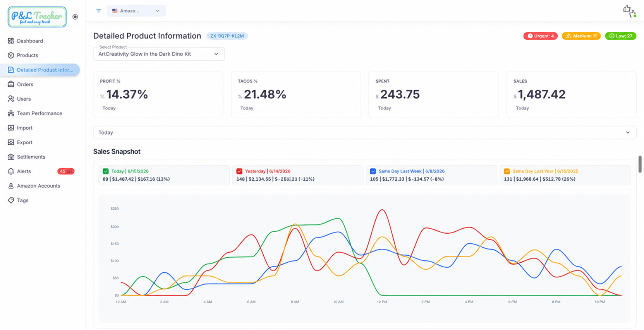Open the Amazon Accounts page
The image size is (644, 330).
pos(39,186)
